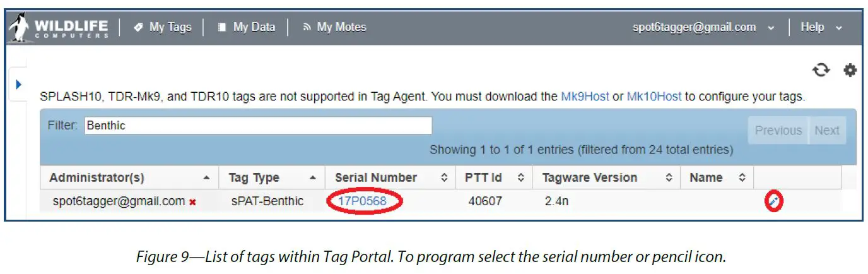Click the Filter text field
The height and width of the screenshot is (274, 868).
(257, 126)
